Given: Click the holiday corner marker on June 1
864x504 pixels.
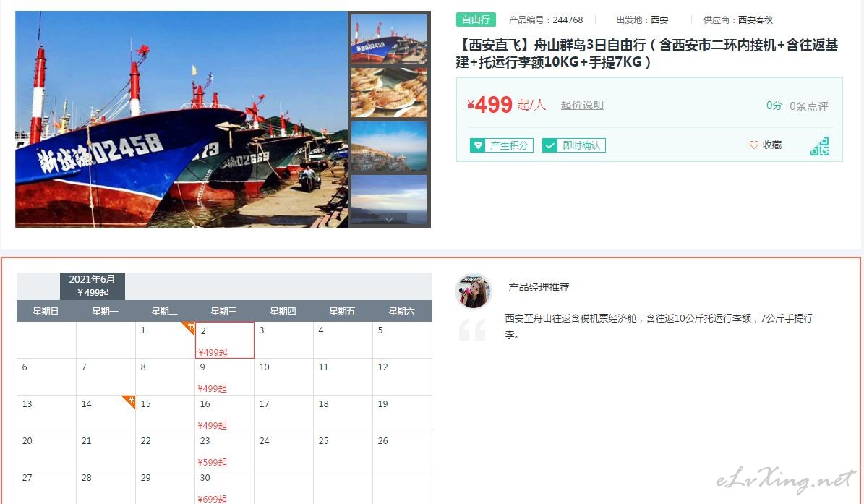Looking at the screenshot, I should click(189, 328).
